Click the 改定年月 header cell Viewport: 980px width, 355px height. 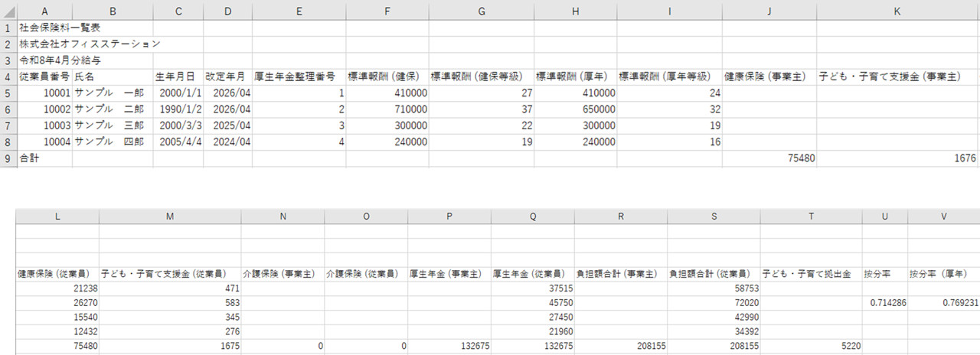coord(227,77)
